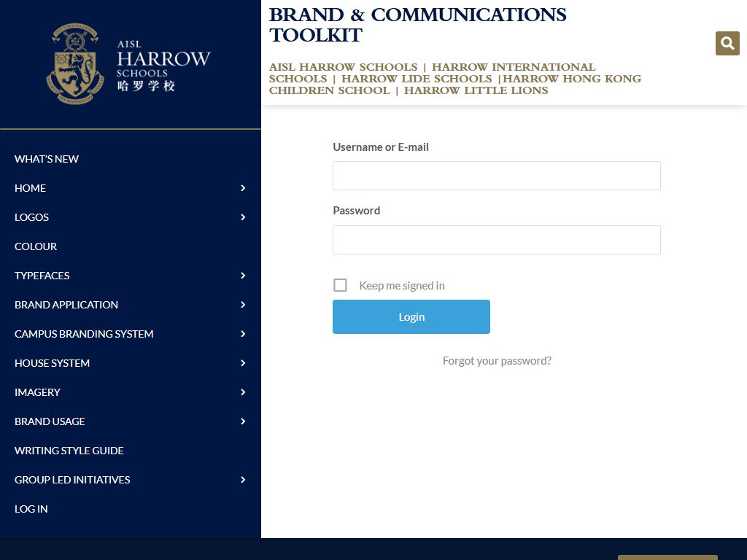This screenshot has height=560, width=747.
Task: Open the CAMPUS BRANDING SYSTEM menu item
Action: coord(84,334)
